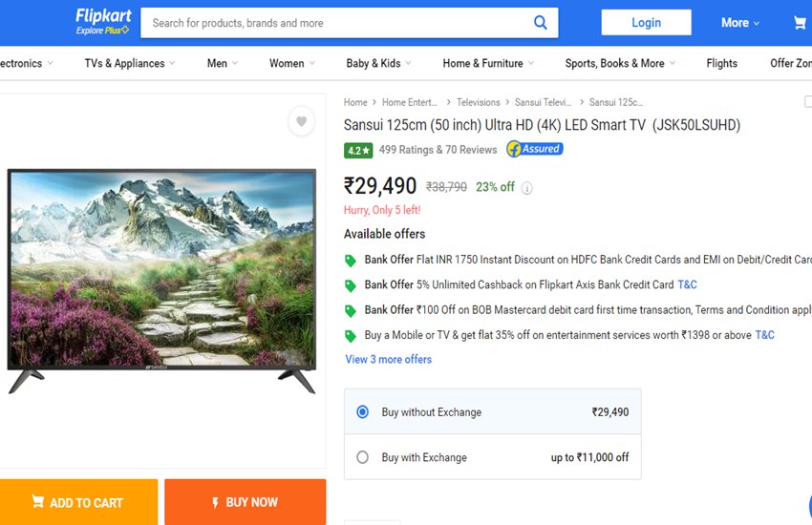The image size is (812, 525).
Task: Expand Home & Furniture category menu
Action: [488, 64]
